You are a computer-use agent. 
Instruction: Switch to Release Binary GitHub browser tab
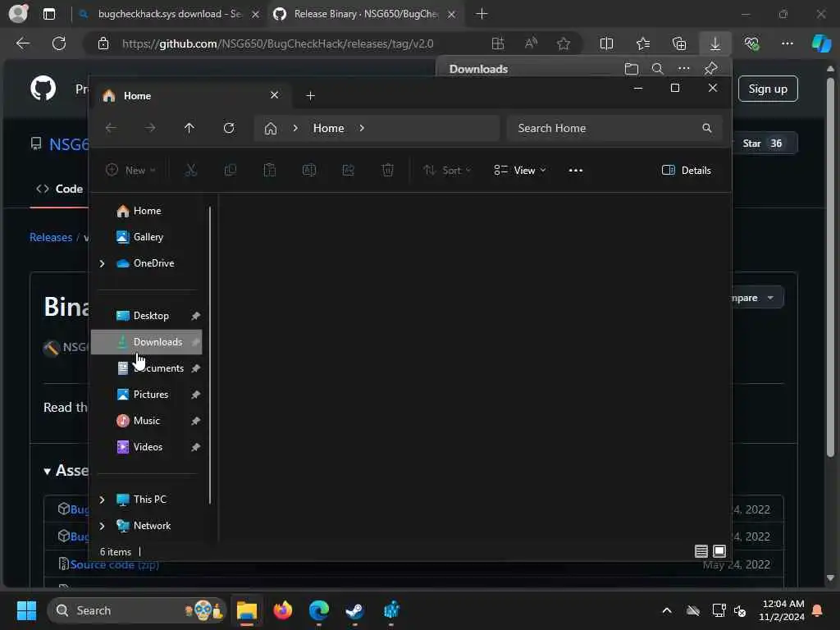(x=365, y=14)
